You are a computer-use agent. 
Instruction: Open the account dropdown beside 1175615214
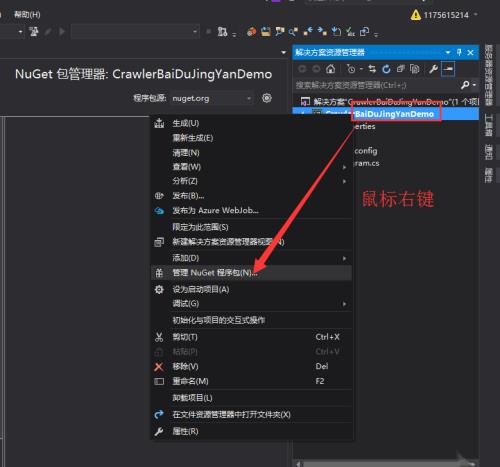[x=476, y=14]
